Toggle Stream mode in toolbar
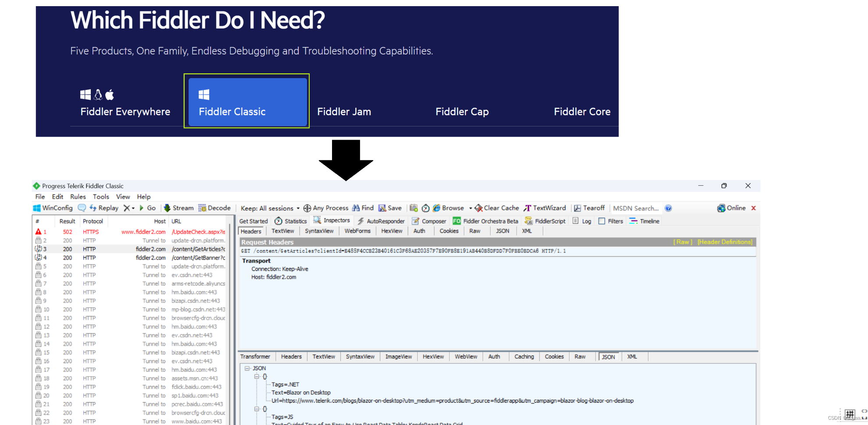This screenshot has width=868, height=425. coord(179,208)
